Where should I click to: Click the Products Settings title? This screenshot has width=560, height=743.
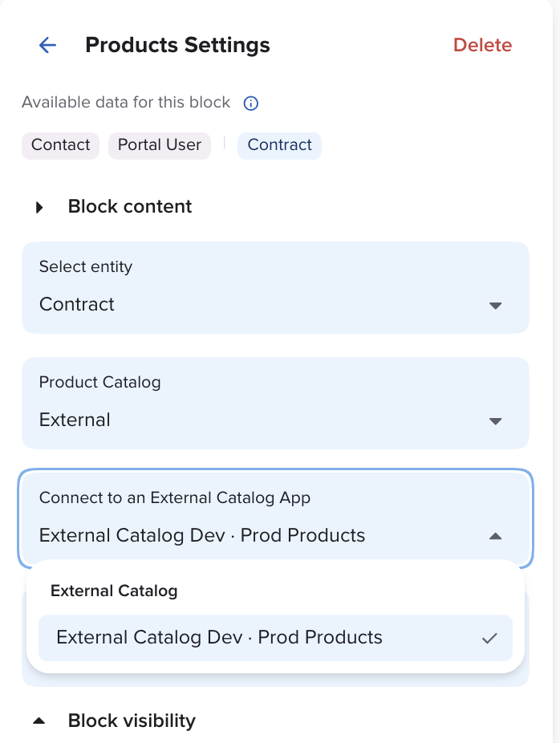[177, 46]
